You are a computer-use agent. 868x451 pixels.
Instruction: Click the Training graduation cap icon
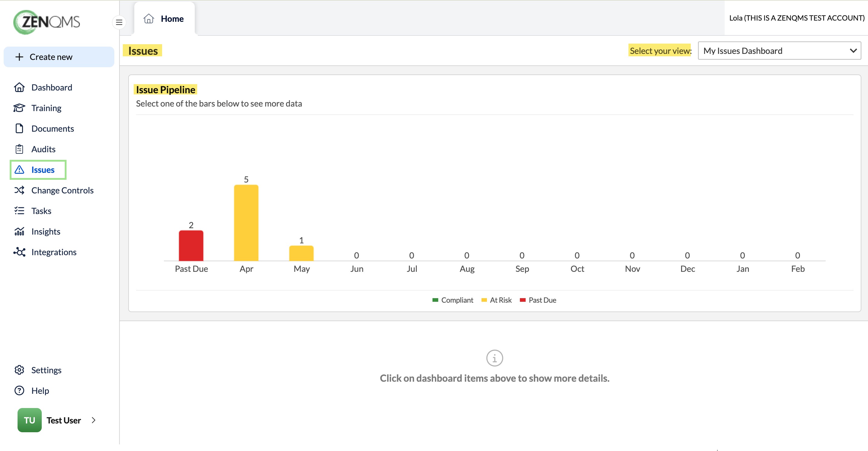tap(19, 108)
